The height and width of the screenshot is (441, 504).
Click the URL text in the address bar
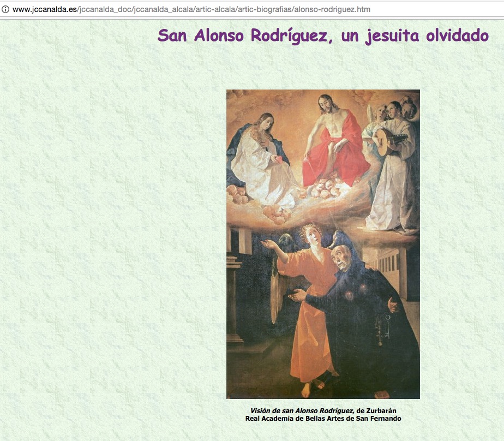point(191,10)
